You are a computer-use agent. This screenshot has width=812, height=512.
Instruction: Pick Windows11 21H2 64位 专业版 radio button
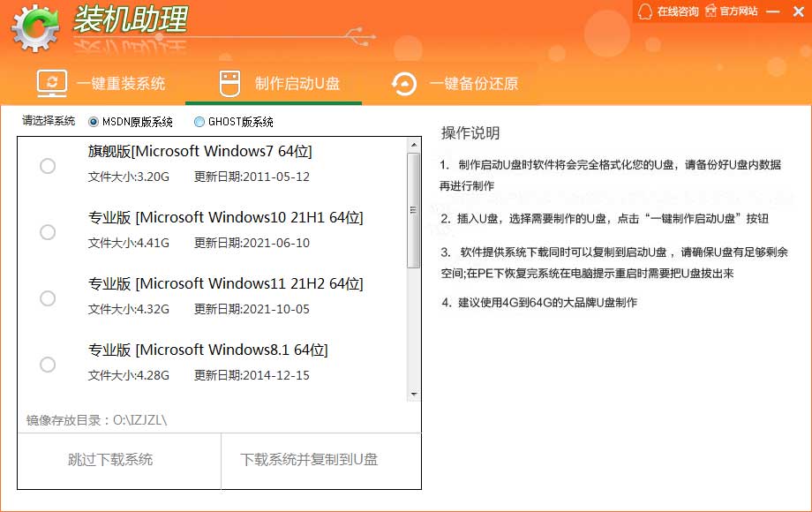(48, 298)
